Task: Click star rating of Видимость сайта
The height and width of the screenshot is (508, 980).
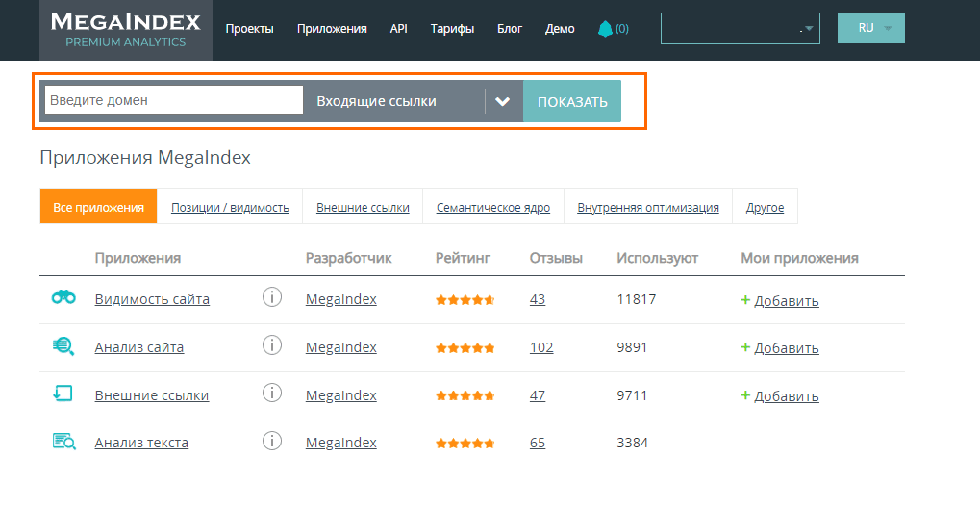Action: pyautogui.click(x=465, y=299)
